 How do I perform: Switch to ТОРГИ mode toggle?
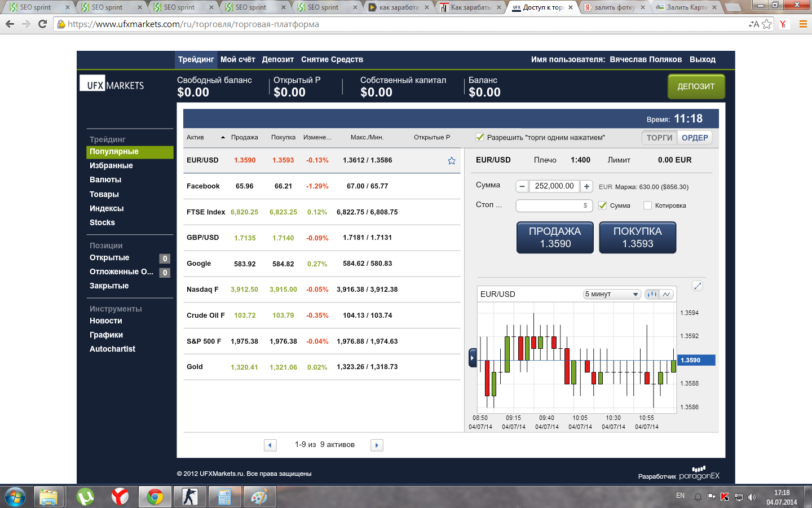click(x=659, y=138)
